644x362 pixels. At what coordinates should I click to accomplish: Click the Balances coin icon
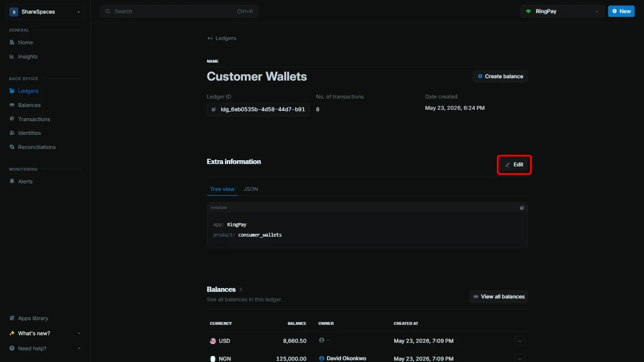click(x=12, y=105)
